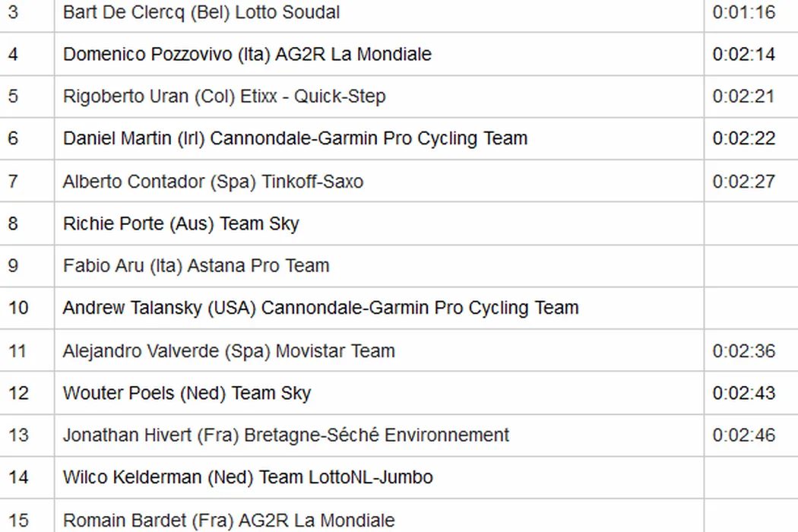Select Daniel Martin Cannondale-Garmin row text
Image resolution: width=798 pixels, height=532 pixels.
pyautogui.click(x=295, y=139)
